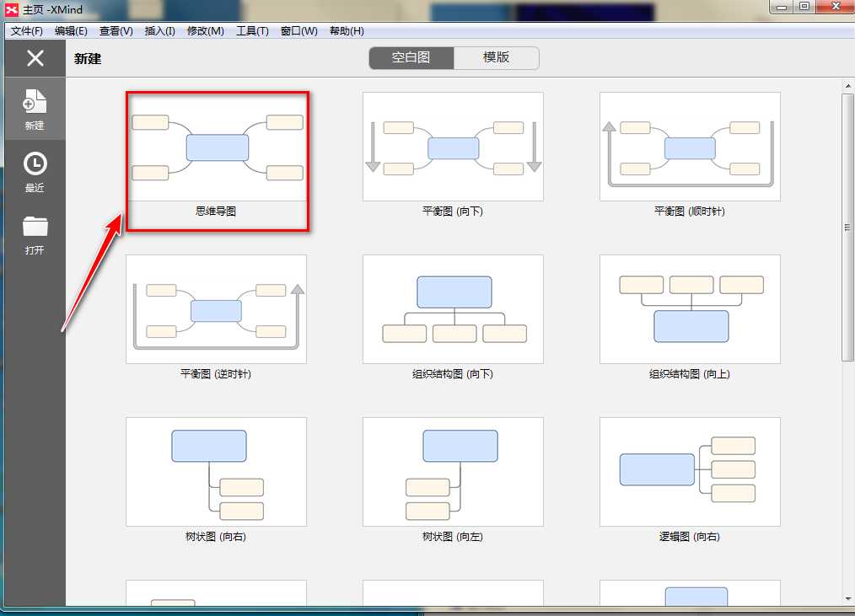This screenshot has height=616, width=855.
Task: Open the 最近 (Recent) sidebar icon
Action: pos(35,172)
